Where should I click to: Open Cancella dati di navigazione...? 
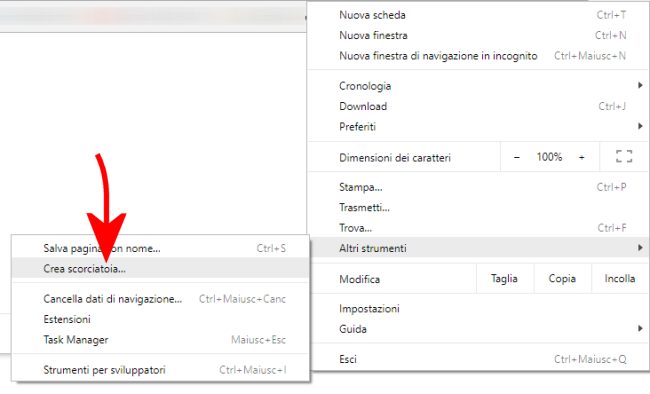click(x=160, y=299)
